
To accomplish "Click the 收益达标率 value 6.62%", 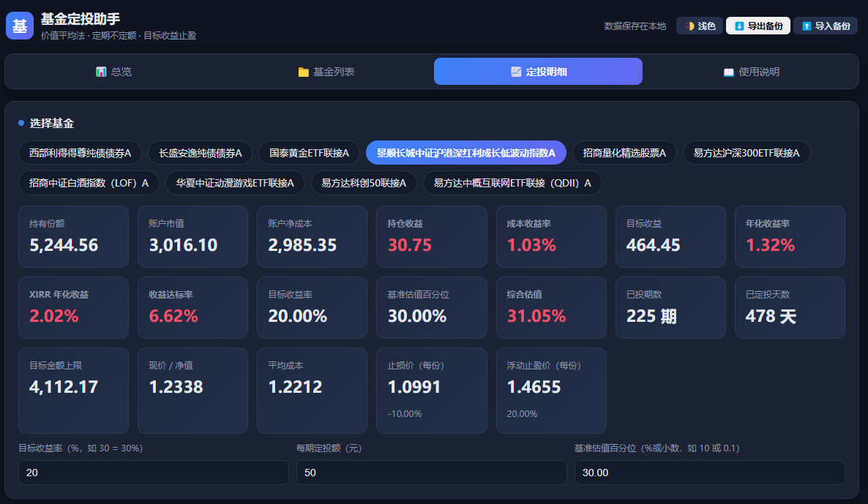I will (173, 316).
